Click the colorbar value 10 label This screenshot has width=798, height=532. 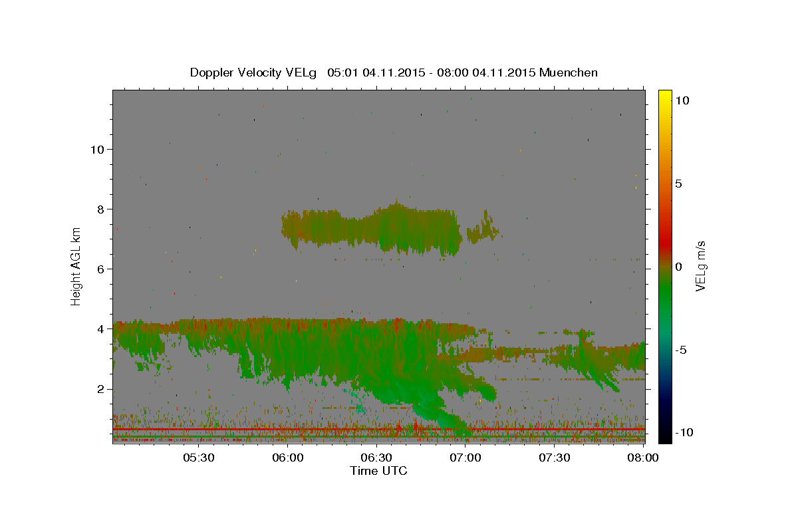[682, 100]
